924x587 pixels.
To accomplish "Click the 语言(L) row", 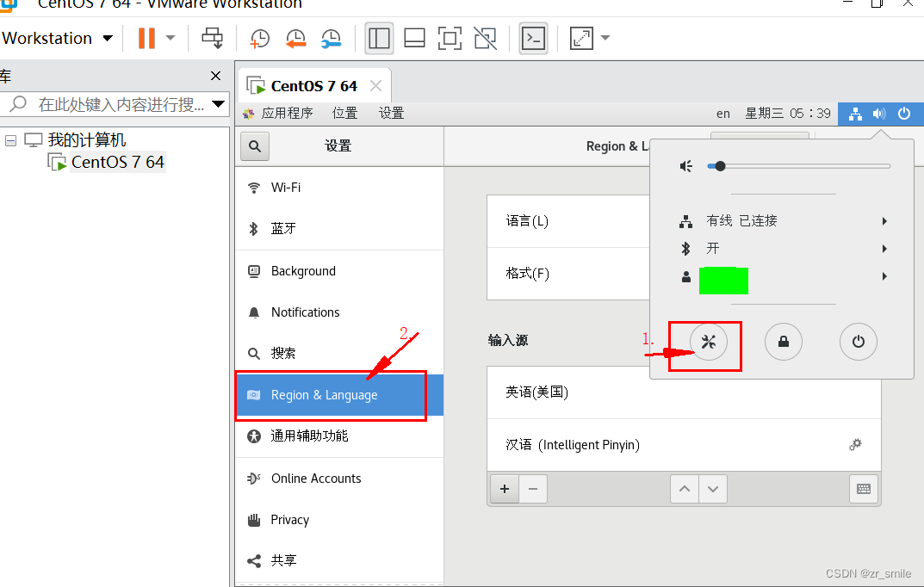I will (568, 221).
